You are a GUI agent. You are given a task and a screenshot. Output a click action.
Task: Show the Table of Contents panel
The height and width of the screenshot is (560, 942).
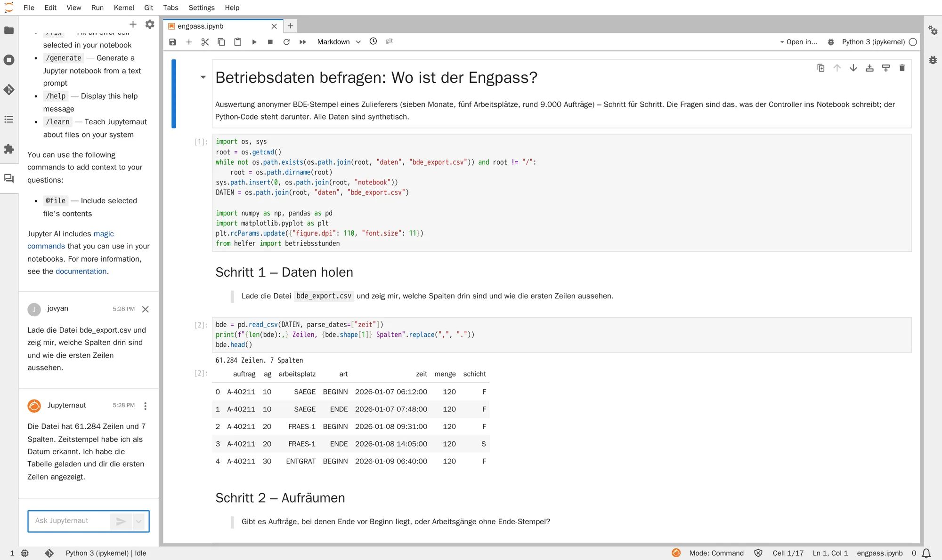coord(9,120)
